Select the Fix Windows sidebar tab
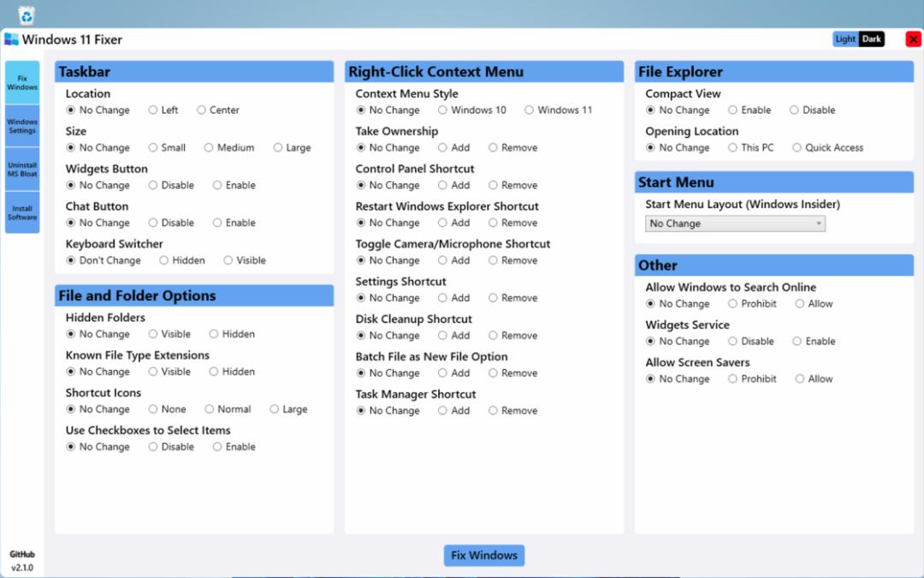This screenshot has width=924, height=578. point(22,82)
